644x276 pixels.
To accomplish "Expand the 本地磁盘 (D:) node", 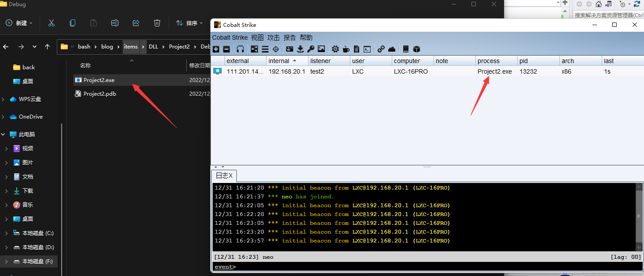I will [7, 247].
